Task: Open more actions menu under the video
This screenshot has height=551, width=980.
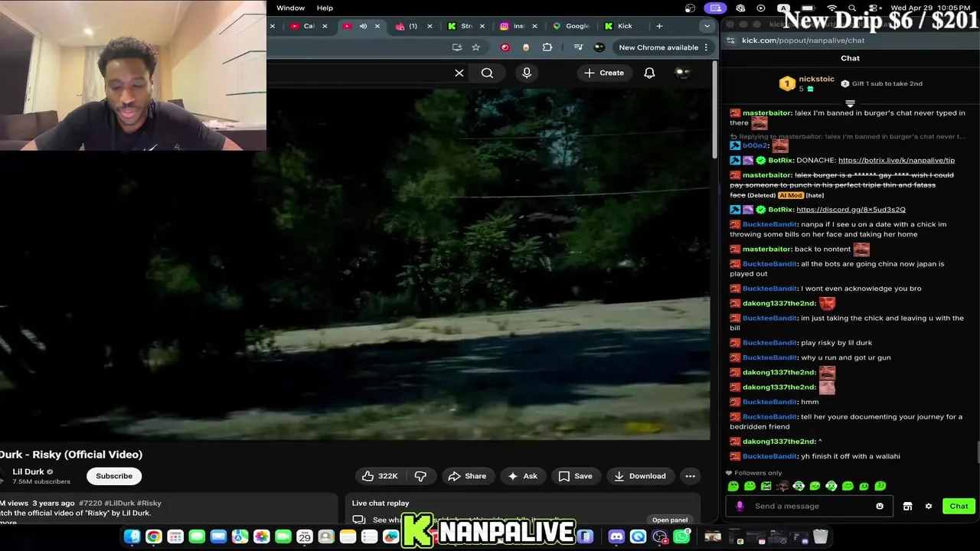Action: pyautogui.click(x=690, y=476)
